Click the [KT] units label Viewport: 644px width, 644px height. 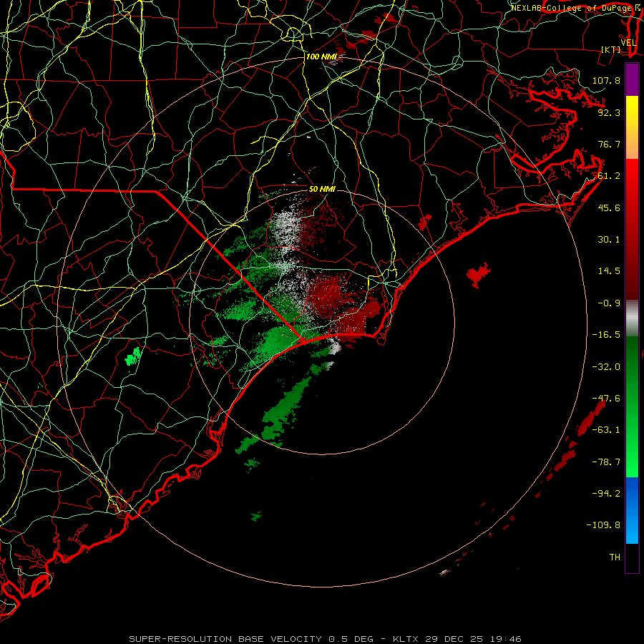tap(611, 49)
